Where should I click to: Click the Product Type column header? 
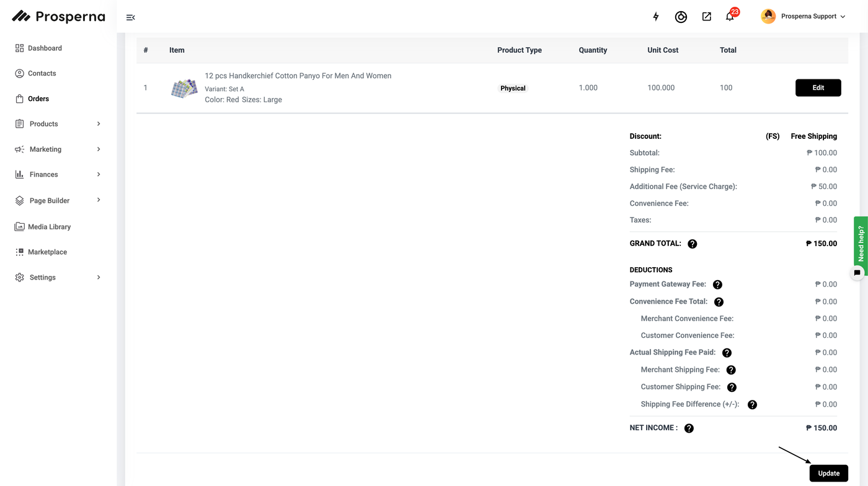(520, 50)
